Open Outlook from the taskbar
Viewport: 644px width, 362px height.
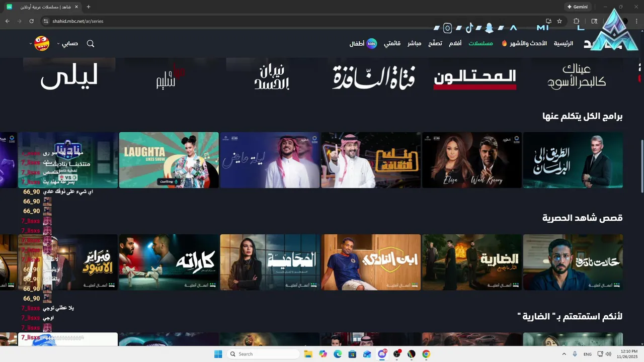point(367,354)
